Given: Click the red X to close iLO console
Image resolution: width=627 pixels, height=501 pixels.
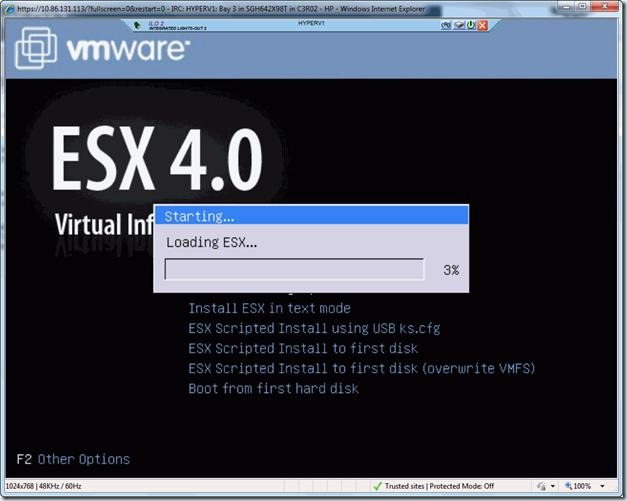Looking at the screenshot, I should (x=483, y=25).
